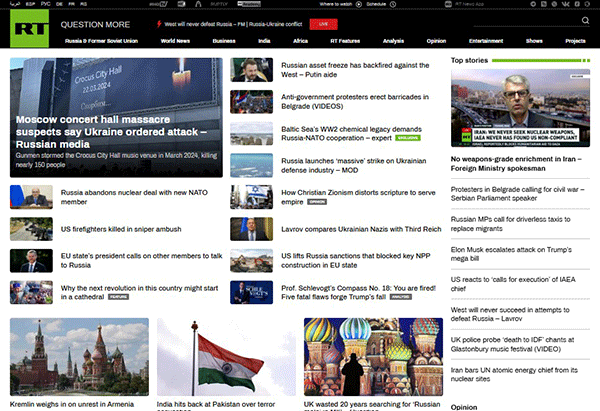The height and width of the screenshot is (411, 600).
Task: Open RT Features in navigation
Action: point(345,41)
